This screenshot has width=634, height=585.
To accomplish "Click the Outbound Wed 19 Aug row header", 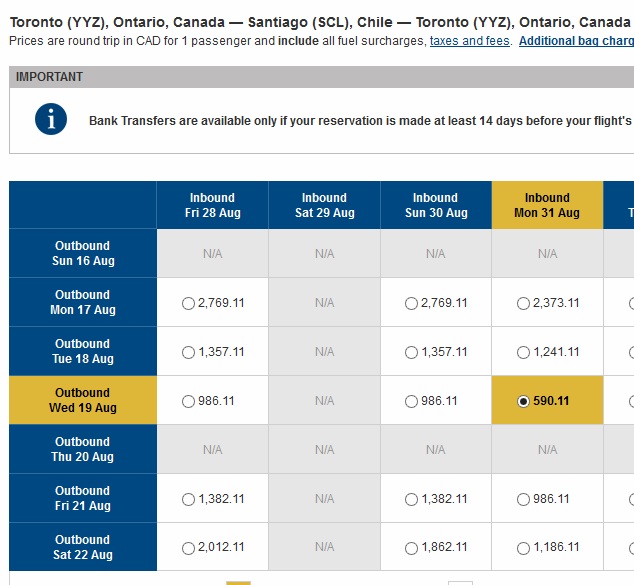I will click(83, 400).
